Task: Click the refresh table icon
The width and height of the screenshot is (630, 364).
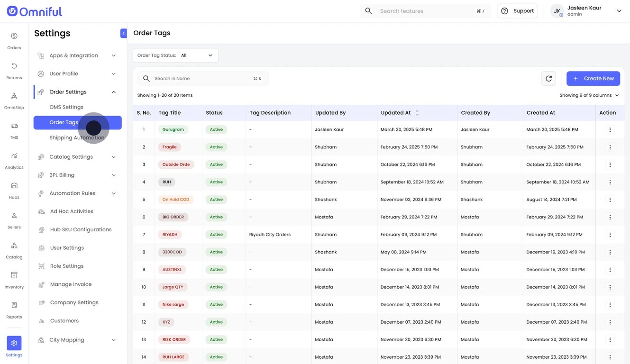Action: click(548, 79)
